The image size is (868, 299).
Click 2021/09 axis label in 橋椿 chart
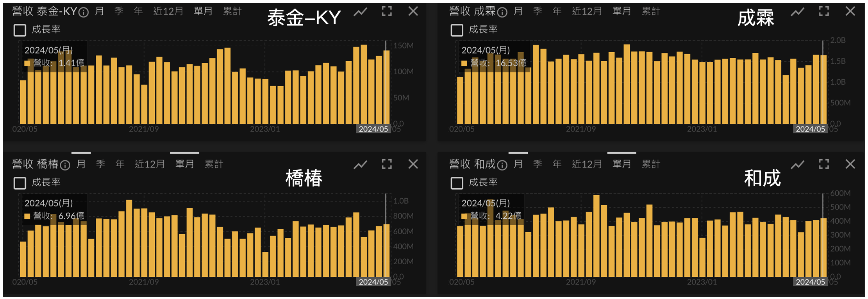pos(144,282)
